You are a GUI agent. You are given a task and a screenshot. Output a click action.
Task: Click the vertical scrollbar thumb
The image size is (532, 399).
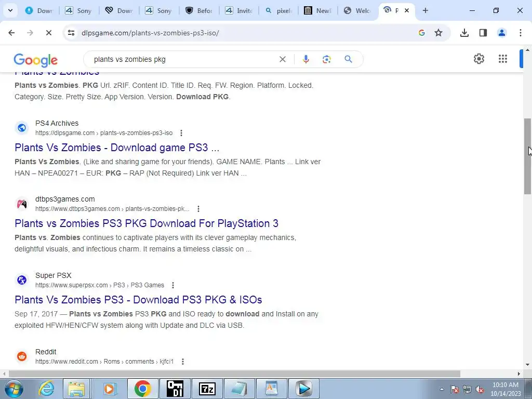pyautogui.click(x=527, y=156)
